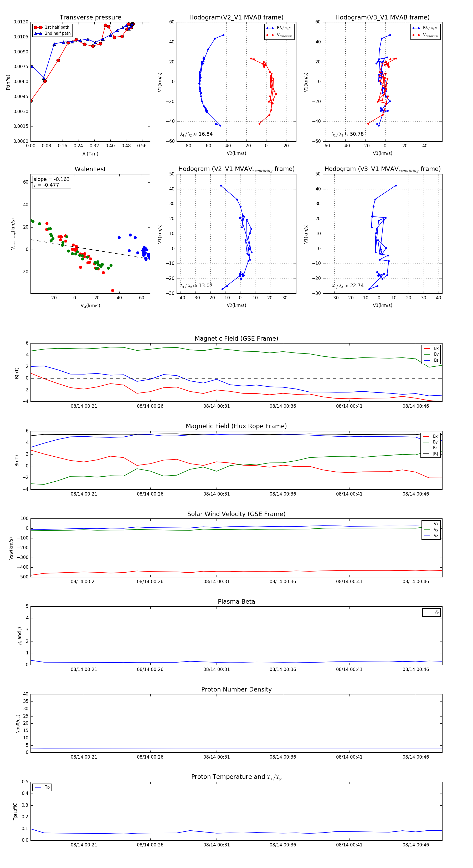This screenshot has width=473, height=868.
Task: Select the "Vz" legend entry
Action: click(431, 536)
